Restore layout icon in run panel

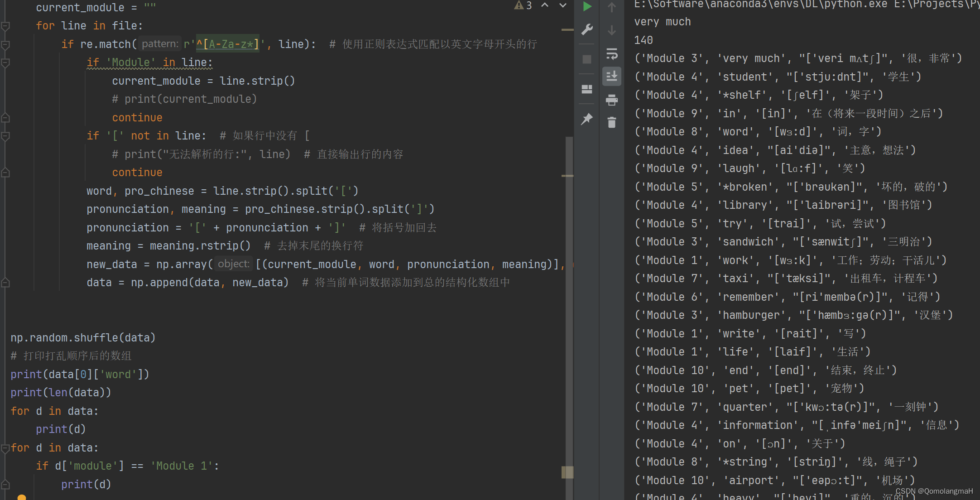coord(587,89)
